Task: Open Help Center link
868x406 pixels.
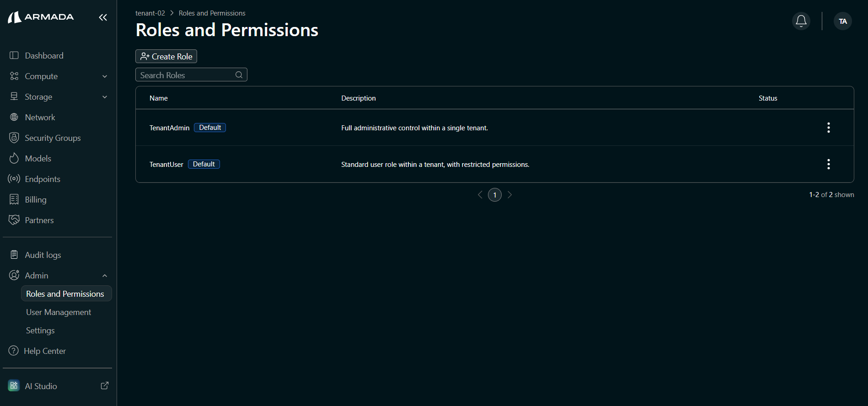Action: (x=45, y=351)
